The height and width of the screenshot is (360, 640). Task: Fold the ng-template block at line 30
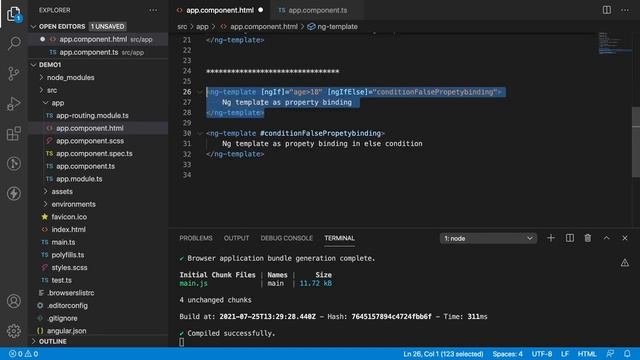click(x=200, y=133)
